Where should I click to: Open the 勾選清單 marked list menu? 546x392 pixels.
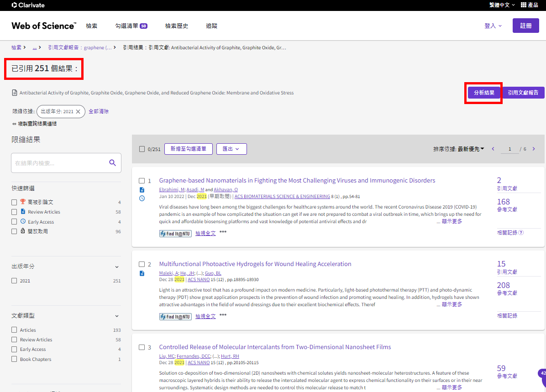point(131,26)
